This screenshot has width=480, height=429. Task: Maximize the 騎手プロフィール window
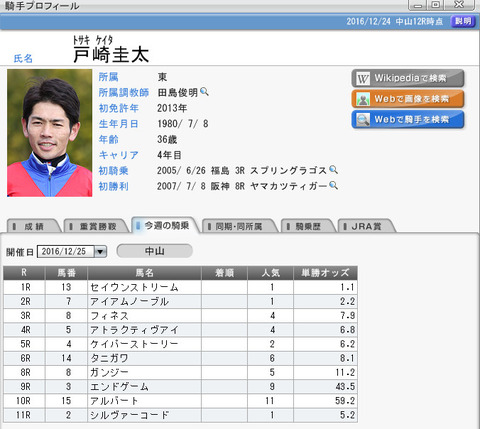click(435, 5)
